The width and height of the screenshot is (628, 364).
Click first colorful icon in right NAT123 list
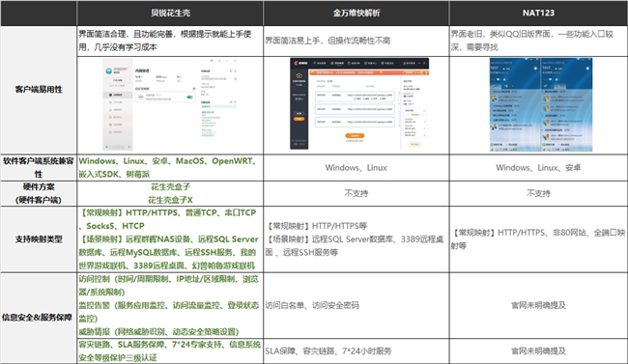[x=546, y=98]
